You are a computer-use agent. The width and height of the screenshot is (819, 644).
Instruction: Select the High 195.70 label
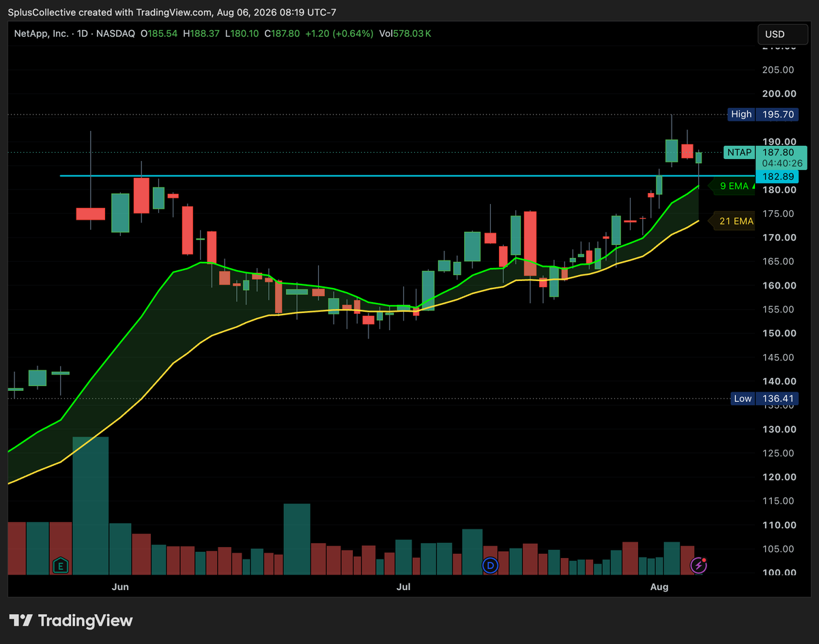(762, 115)
